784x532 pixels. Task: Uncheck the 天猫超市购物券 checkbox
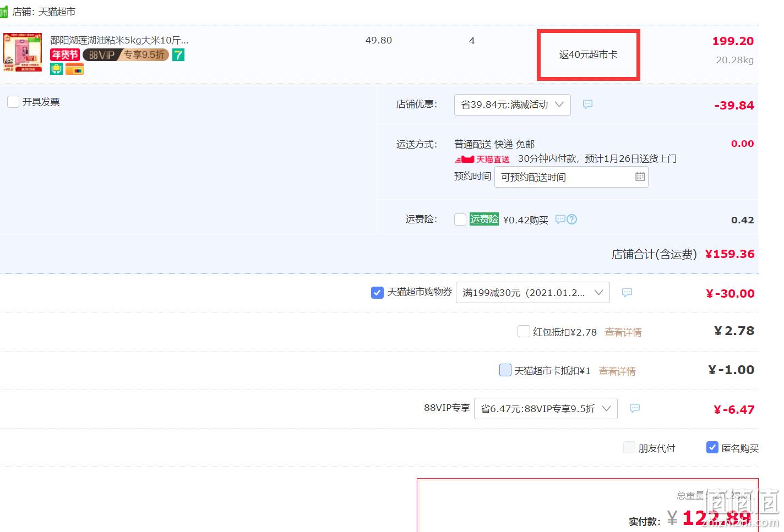pyautogui.click(x=377, y=293)
